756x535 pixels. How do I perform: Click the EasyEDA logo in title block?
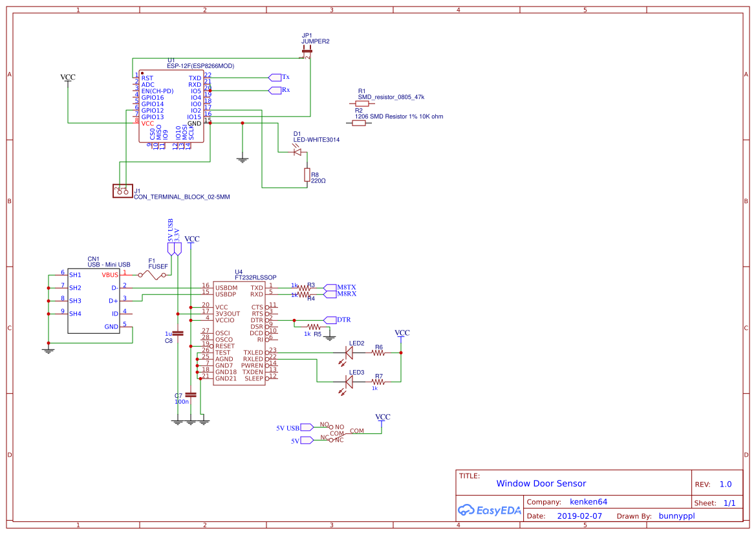coord(490,510)
